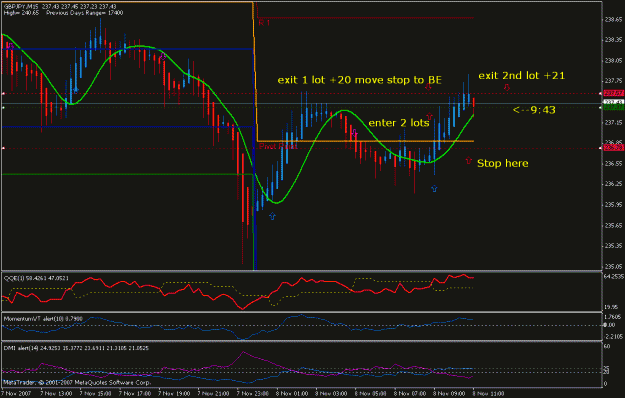Click the '7 Nov 17:00' time label
Screen dimensions: 625x398
[x=135, y=394]
